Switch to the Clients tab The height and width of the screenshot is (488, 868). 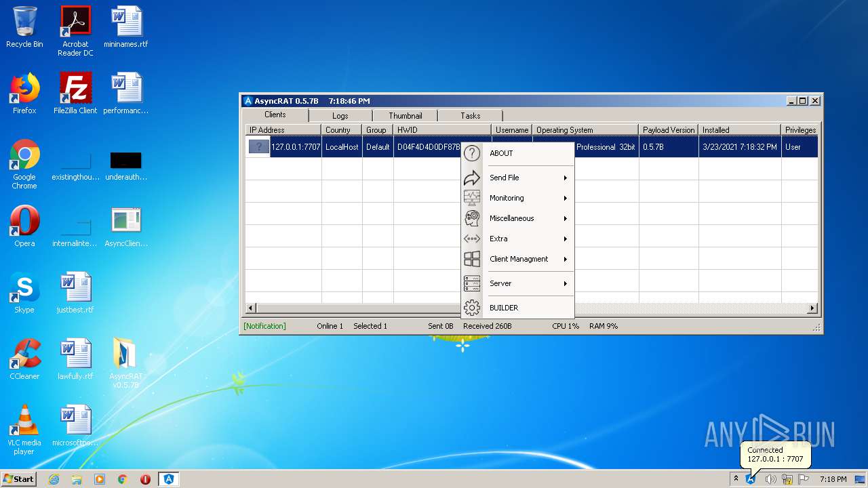pos(275,115)
